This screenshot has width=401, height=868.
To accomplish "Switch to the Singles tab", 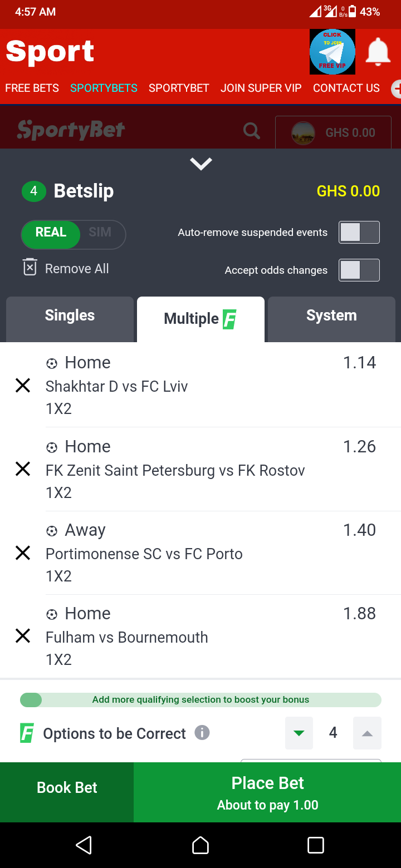I will pos(70,315).
